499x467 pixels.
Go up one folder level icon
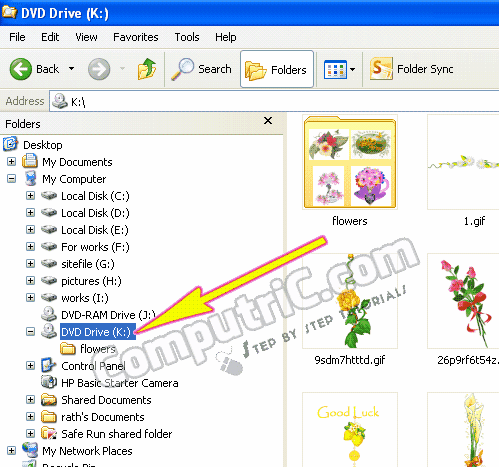pyautogui.click(x=147, y=69)
